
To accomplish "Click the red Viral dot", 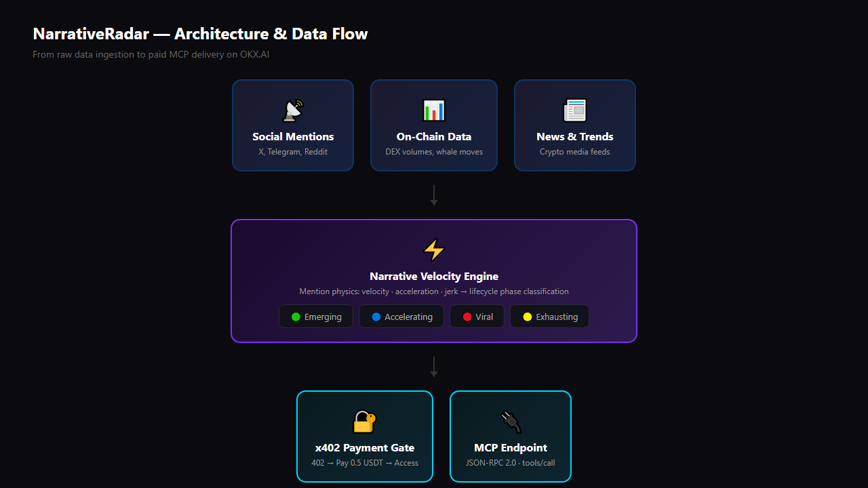I will [x=467, y=317].
